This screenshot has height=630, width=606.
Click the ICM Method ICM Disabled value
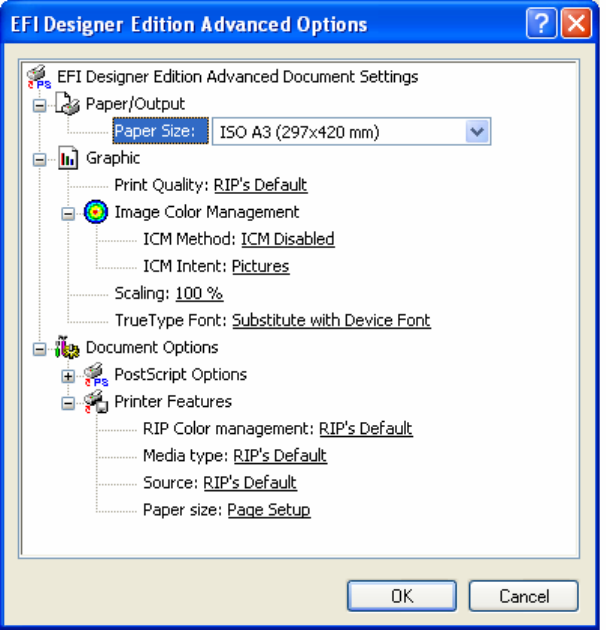pyautogui.click(x=288, y=239)
